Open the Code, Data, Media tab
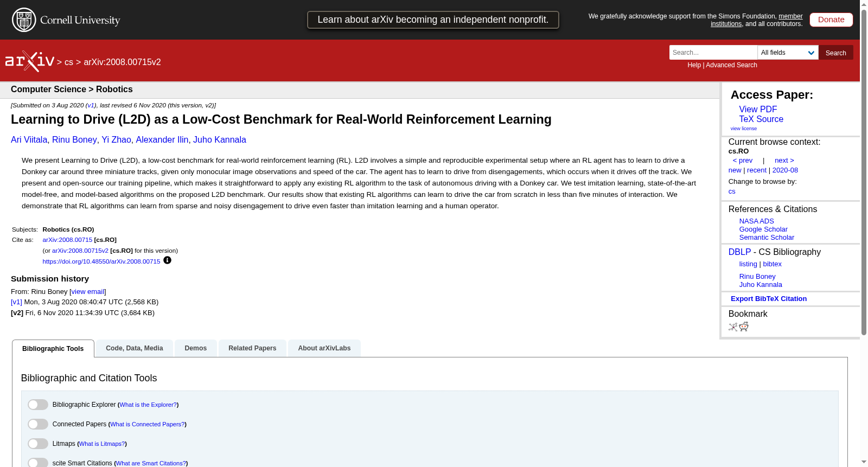This screenshot has height=467, width=868. (135, 348)
